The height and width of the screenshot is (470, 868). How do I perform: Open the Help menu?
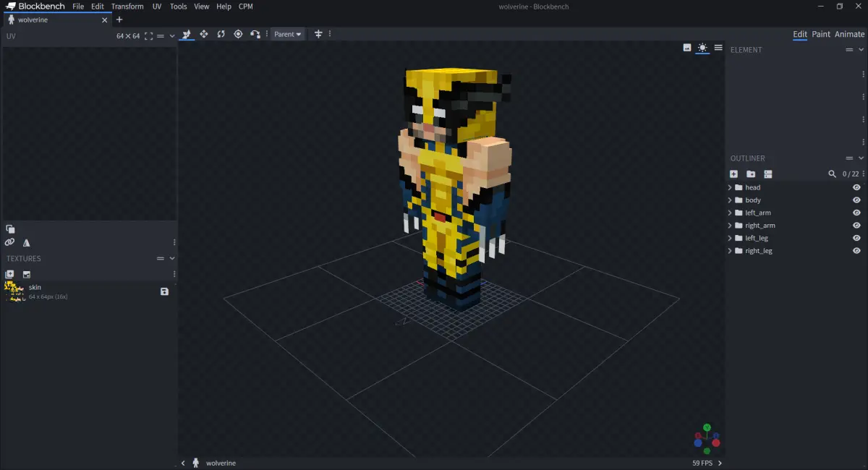[224, 7]
